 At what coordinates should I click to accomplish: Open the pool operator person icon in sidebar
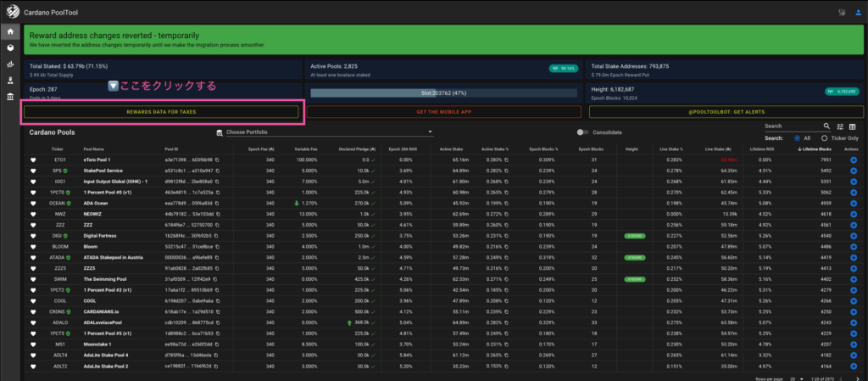pyautogui.click(x=10, y=81)
